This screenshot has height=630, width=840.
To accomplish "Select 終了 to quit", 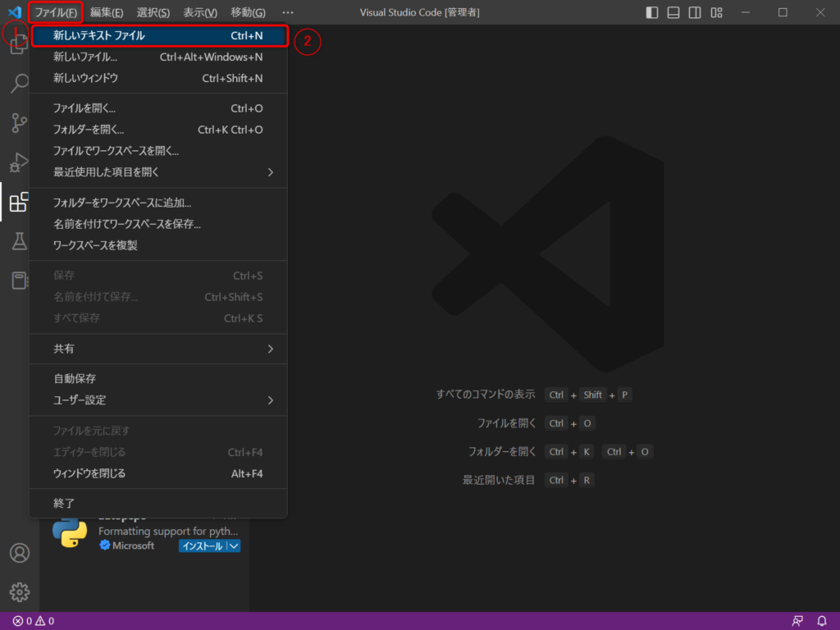I will pyautogui.click(x=158, y=504).
